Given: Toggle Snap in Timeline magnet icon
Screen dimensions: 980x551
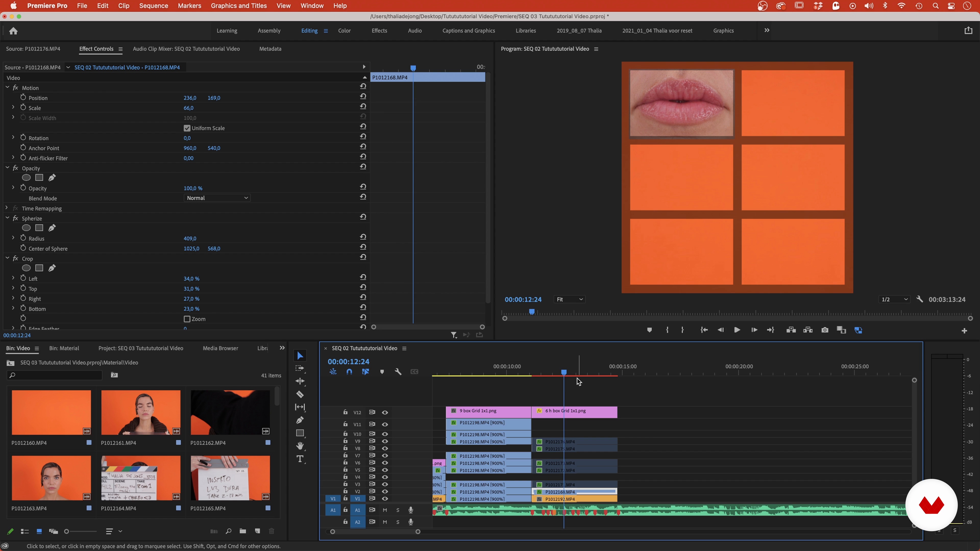Looking at the screenshot, I should 349,371.
